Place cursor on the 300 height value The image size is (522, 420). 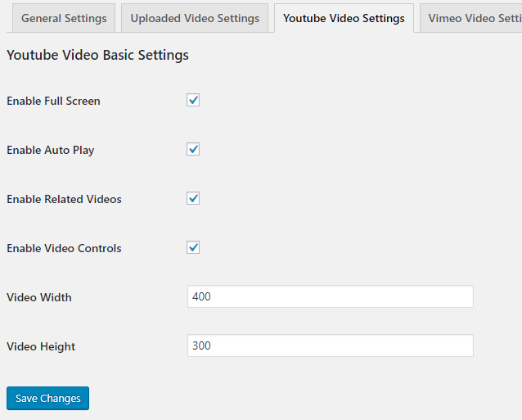tap(201, 345)
